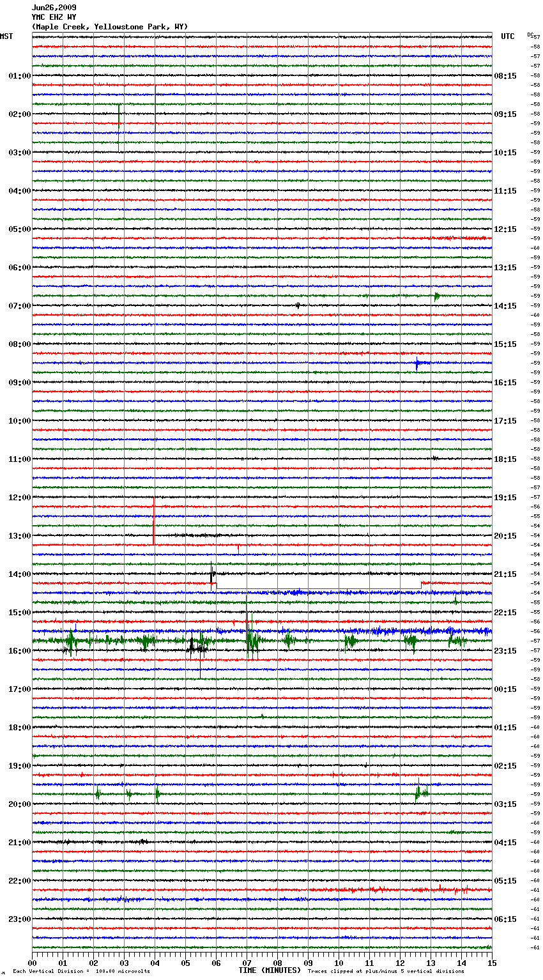The height and width of the screenshot is (980, 543).
Task: Pick the 18:15 UTC time label
Action: pyautogui.click(x=505, y=459)
